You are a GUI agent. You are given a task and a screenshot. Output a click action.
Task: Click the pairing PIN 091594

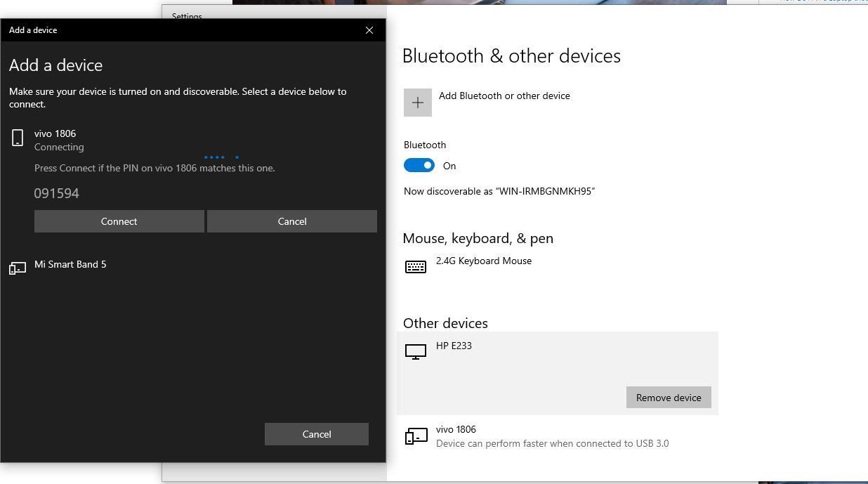(57, 193)
